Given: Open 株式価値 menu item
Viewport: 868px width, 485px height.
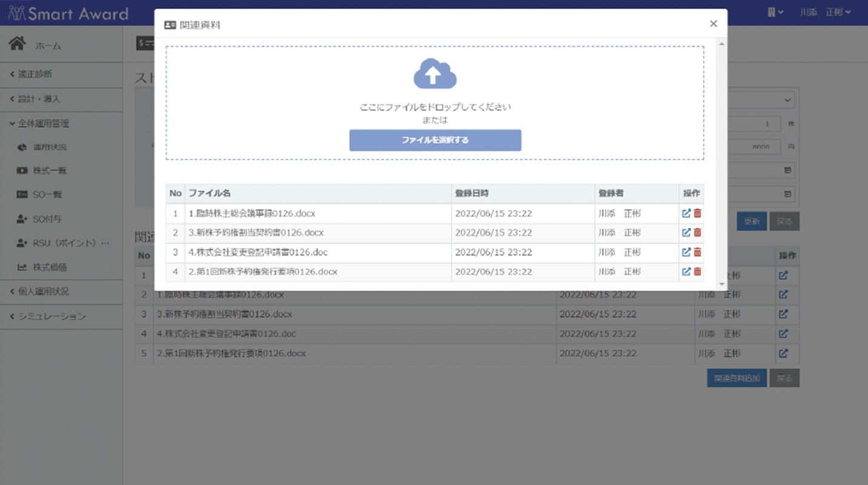Looking at the screenshot, I should pos(50,267).
